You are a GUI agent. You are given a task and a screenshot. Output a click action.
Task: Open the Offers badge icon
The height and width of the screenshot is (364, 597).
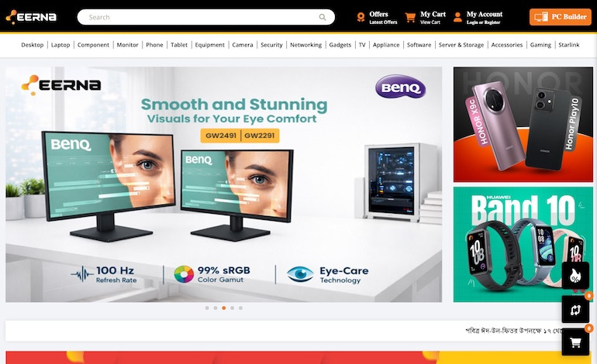pos(361,17)
